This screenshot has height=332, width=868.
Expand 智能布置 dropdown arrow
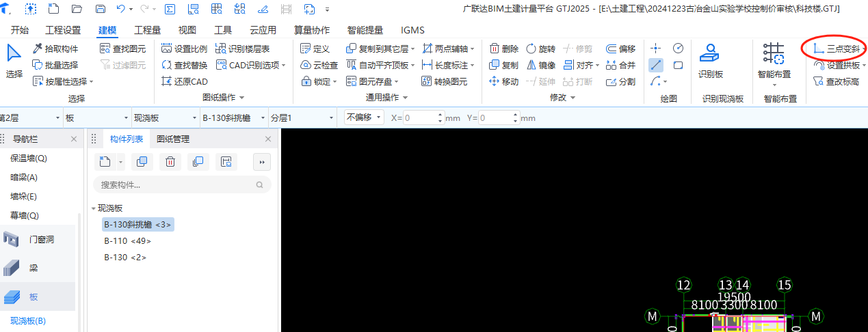click(774, 85)
